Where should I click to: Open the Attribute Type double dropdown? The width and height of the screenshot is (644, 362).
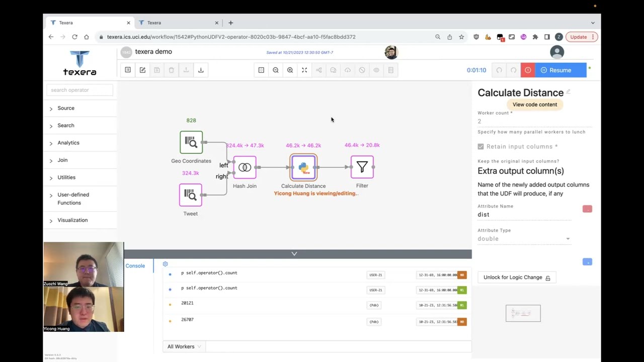click(x=524, y=239)
